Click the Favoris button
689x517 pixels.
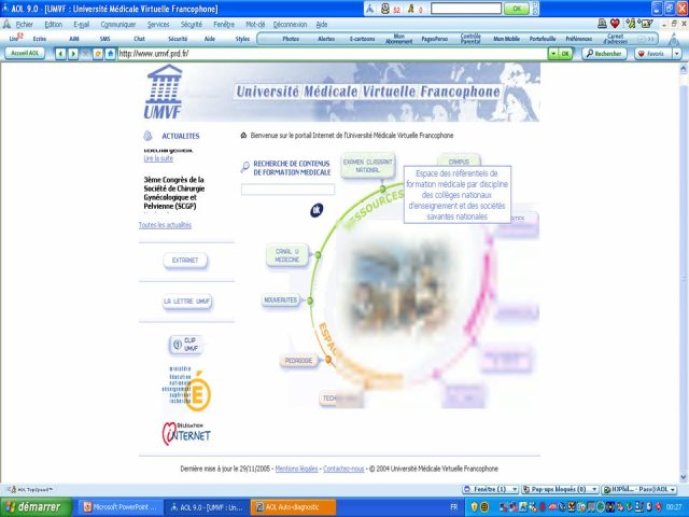(652, 54)
